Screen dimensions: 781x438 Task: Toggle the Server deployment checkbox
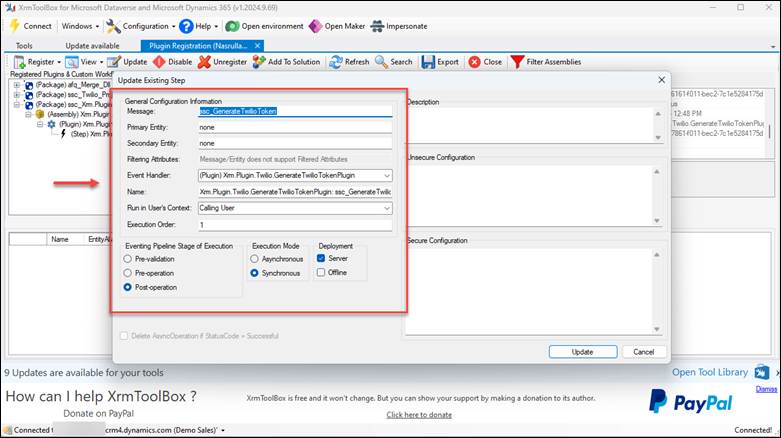coord(321,258)
